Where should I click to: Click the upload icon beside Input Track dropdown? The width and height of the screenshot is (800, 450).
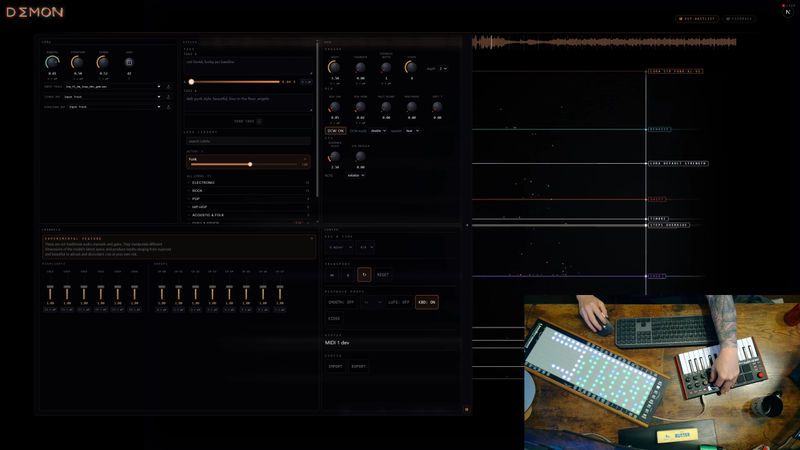click(x=168, y=87)
